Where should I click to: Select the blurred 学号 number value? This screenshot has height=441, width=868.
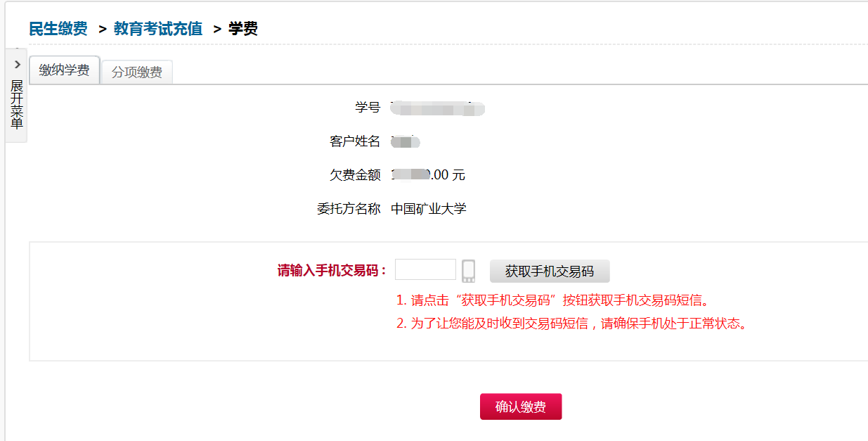point(439,108)
